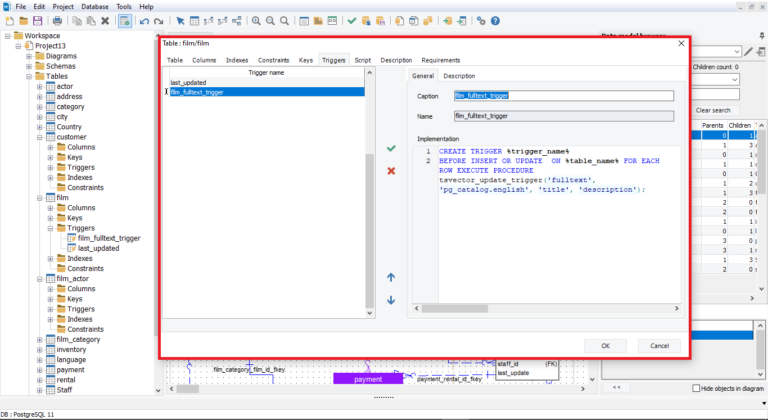
Task: Click the Zoom in magnifier icon
Action: pos(256,20)
